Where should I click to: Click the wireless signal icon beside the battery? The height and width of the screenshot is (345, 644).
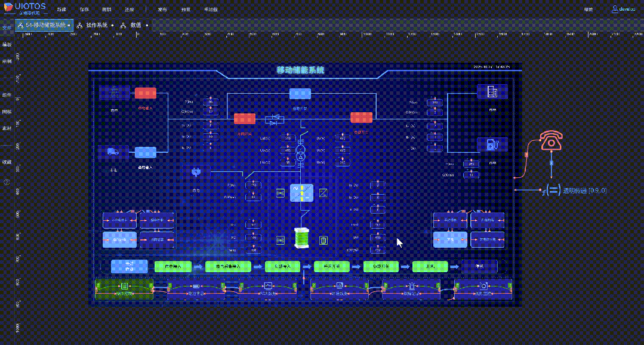281,241
